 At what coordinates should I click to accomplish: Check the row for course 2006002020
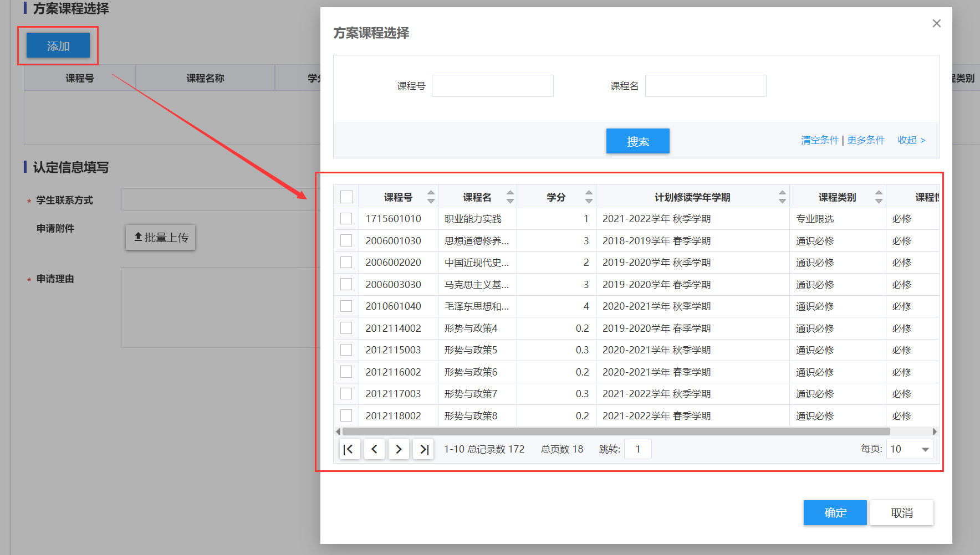coord(346,263)
